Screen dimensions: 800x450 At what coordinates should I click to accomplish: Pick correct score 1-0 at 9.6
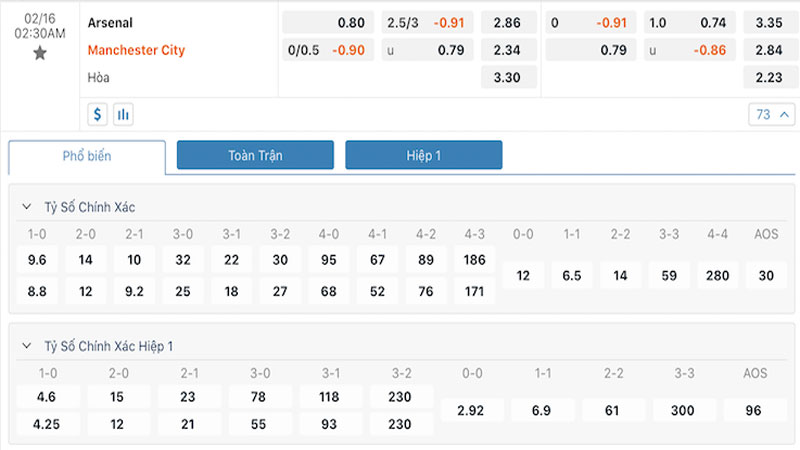click(37, 260)
